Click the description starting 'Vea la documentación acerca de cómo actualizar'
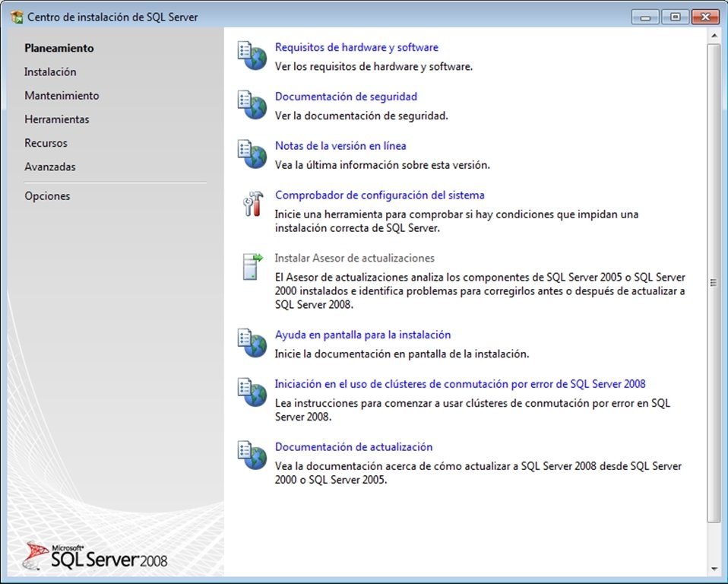This screenshot has width=728, height=584. 478,472
